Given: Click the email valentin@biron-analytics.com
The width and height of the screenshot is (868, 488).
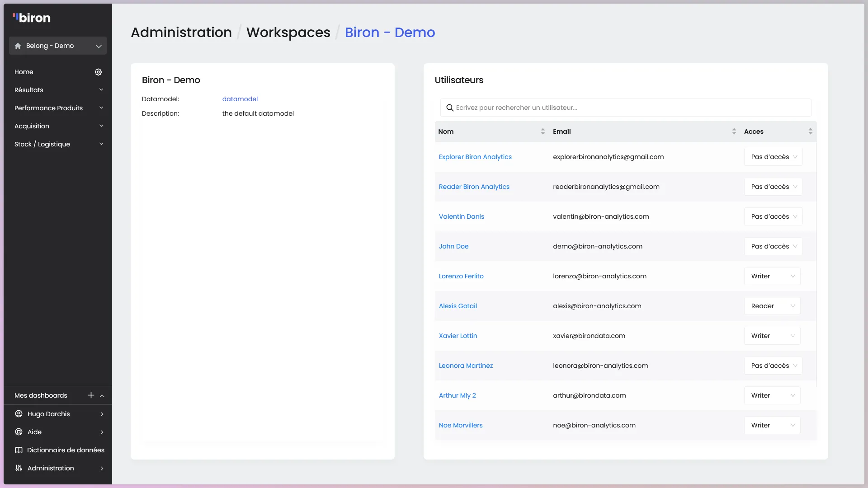Looking at the screenshot, I should click(601, 216).
